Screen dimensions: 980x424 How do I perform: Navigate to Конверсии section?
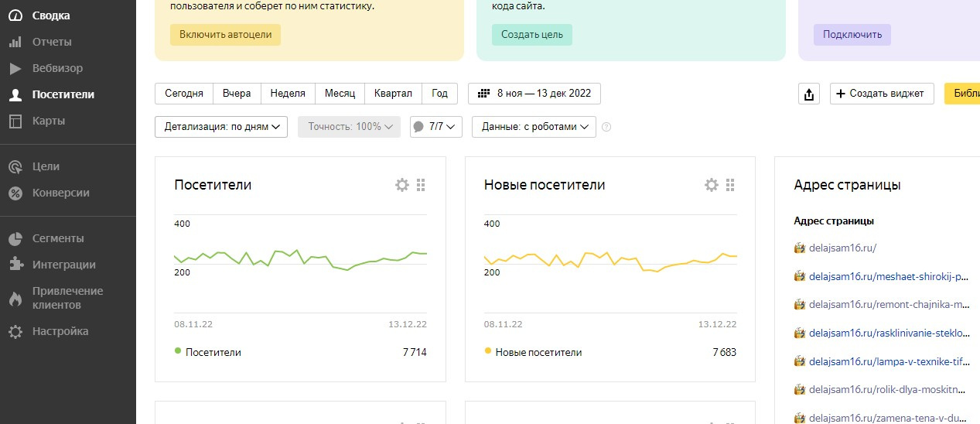61,193
